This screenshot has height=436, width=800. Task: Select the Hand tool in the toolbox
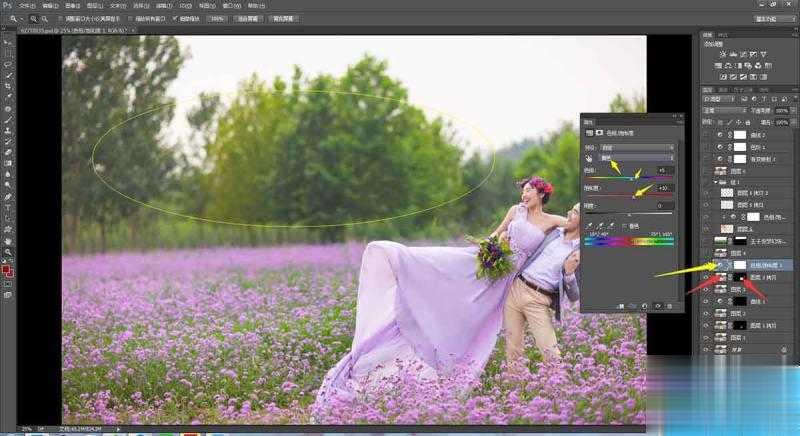(8, 241)
